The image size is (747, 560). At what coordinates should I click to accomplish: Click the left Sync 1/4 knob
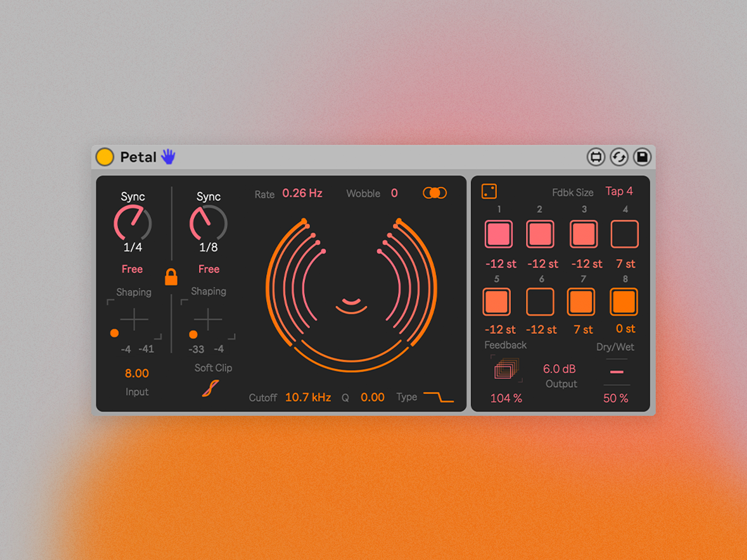click(133, 224)
